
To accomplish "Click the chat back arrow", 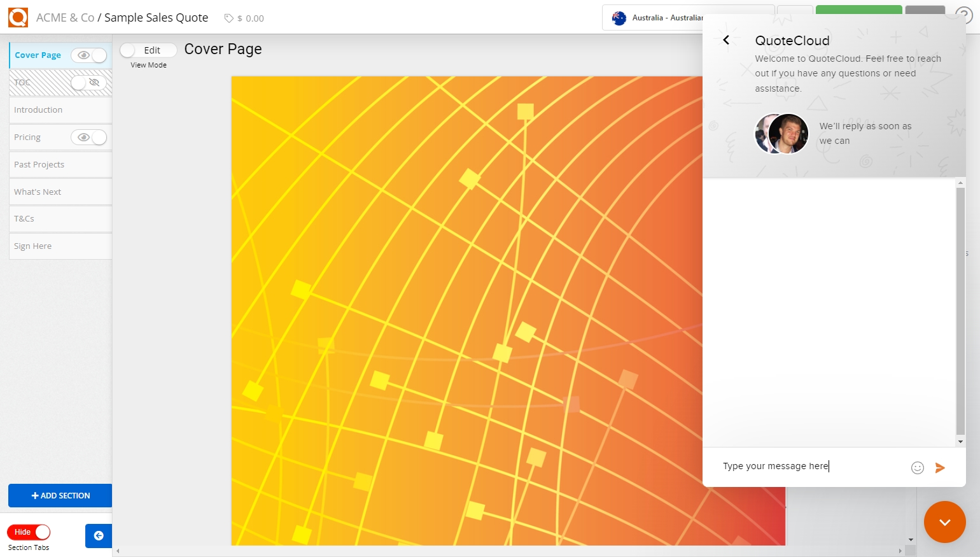I will [726, 40].
